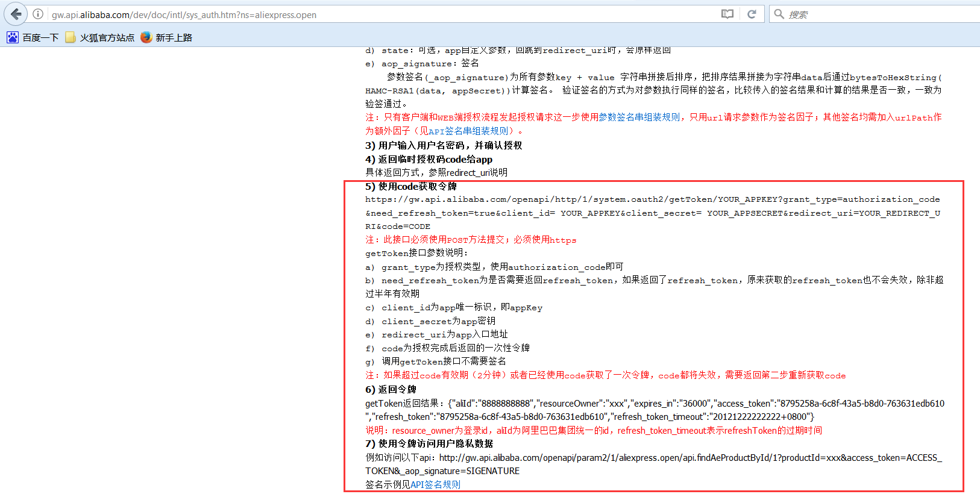Go back with the browser back arrow
Image resolution: width=980 pixels, height=497 pixels.
tap(15, 14)
